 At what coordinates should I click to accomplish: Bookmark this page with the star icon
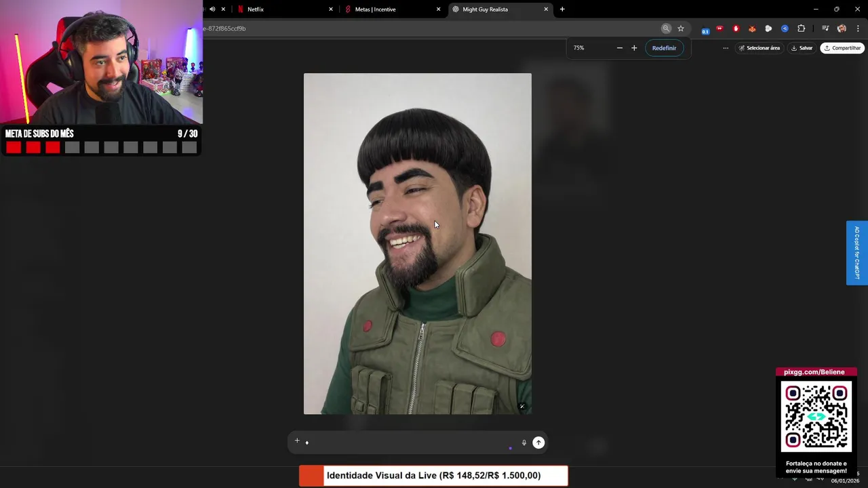tap(681, 28)
